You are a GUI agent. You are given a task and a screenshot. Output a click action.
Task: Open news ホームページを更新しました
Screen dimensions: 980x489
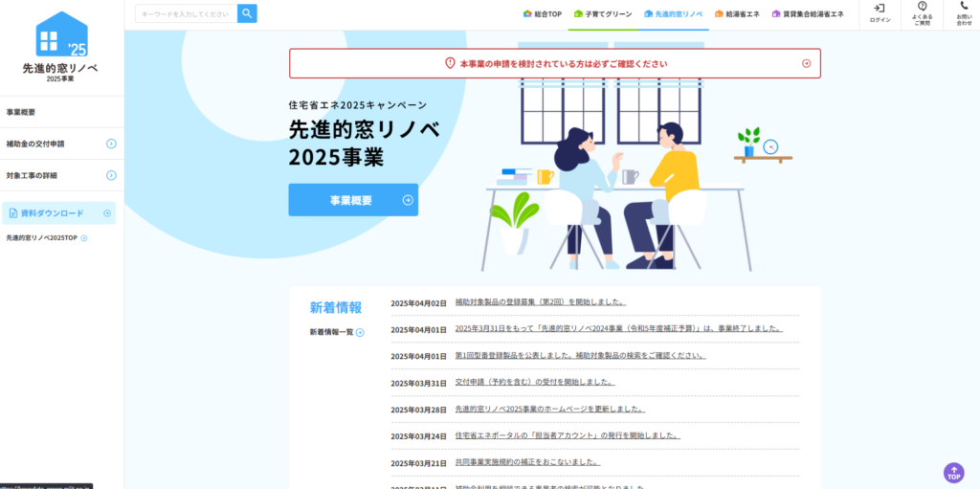click(550, 409)
